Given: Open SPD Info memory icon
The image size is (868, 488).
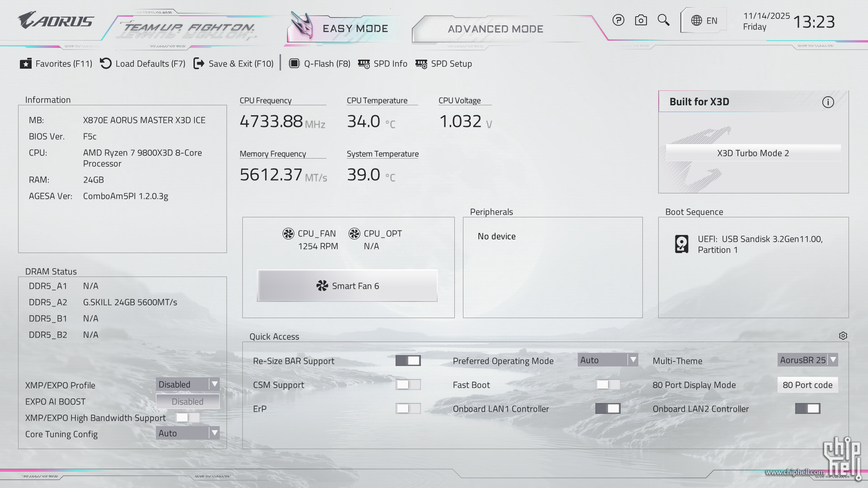Looking at the screenshot, I should (364, 64).
